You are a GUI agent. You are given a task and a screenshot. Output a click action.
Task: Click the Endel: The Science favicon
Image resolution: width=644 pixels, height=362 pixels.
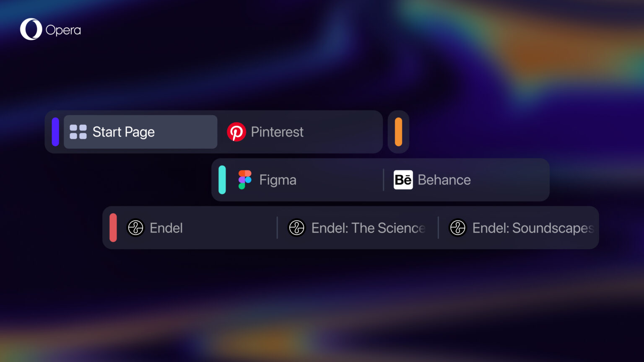[x=297, y=228]
